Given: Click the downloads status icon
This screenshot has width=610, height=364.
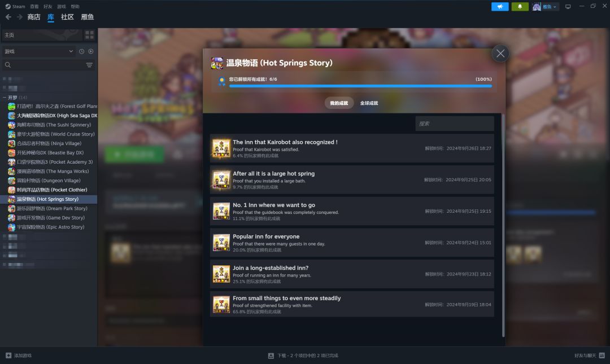Looking at the screenshot, I should (271, 356).
